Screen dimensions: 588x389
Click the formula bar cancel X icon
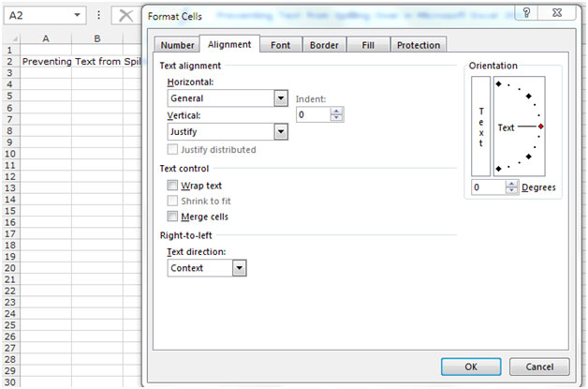(x=125, y=16)
